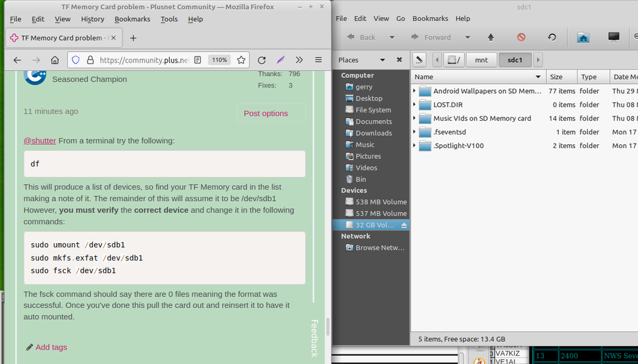The width and height of the screenshot is (638, 364).
Task: Expand the LOST.DIR folder row
Action: [x=414, y=105]
